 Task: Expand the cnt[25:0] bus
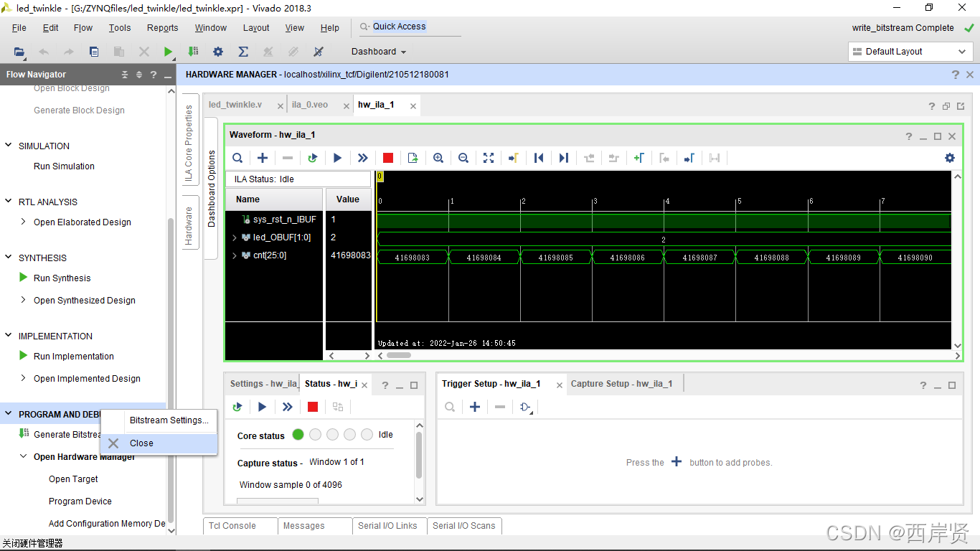235,255
